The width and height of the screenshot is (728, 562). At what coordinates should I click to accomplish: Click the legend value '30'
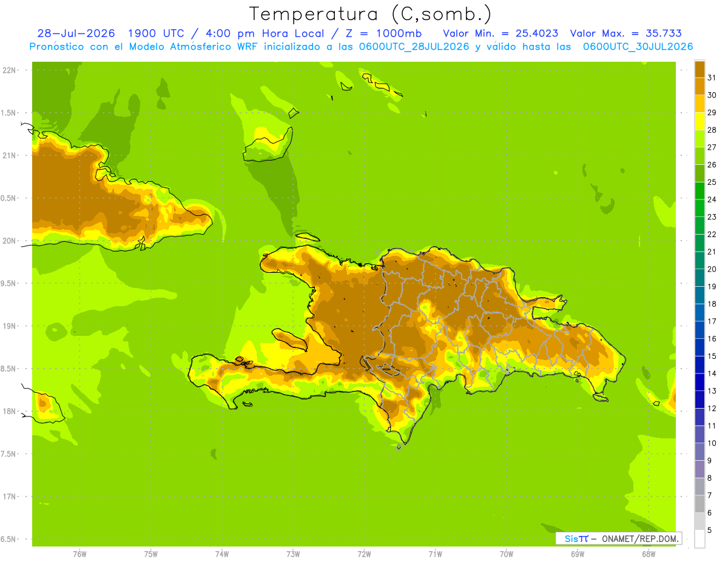click(712, 95)
